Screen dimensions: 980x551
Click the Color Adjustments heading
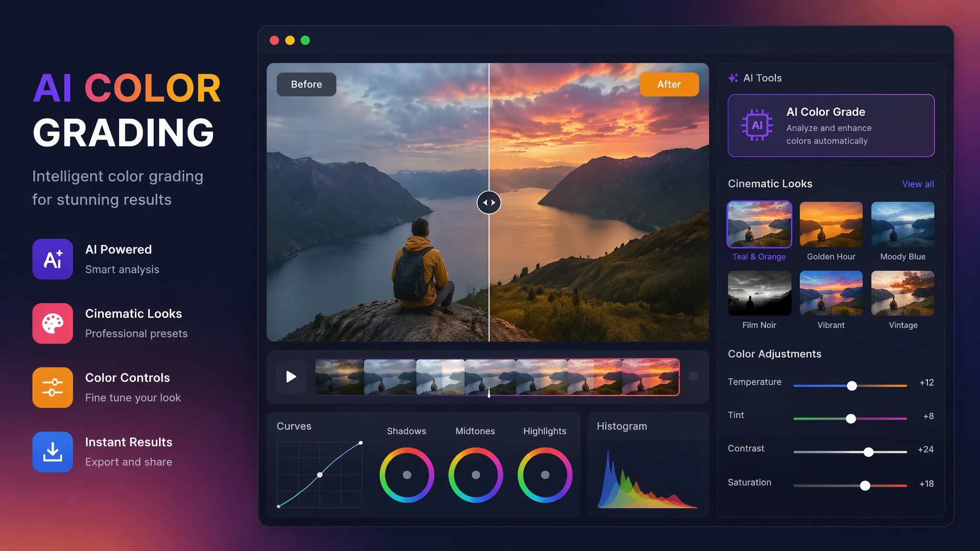(x=774, y=354)
